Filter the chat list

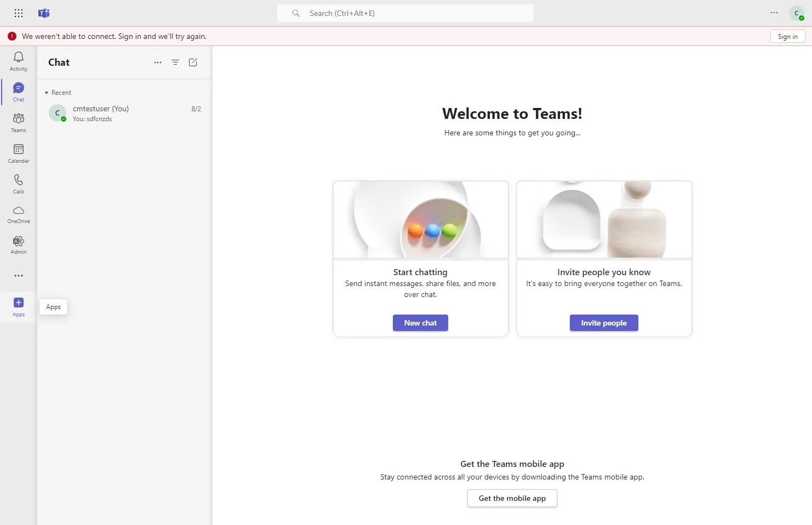point(175,62)
